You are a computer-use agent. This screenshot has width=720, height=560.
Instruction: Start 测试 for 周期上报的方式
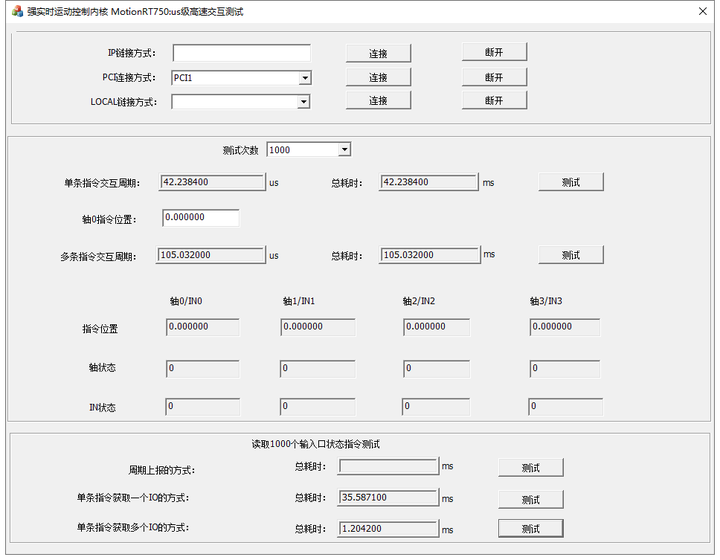[530, 468]
